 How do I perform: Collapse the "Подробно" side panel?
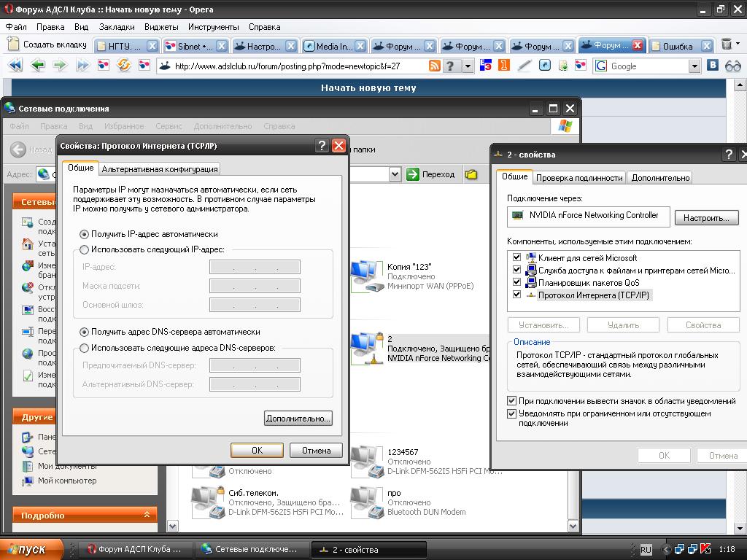[147, 515]
